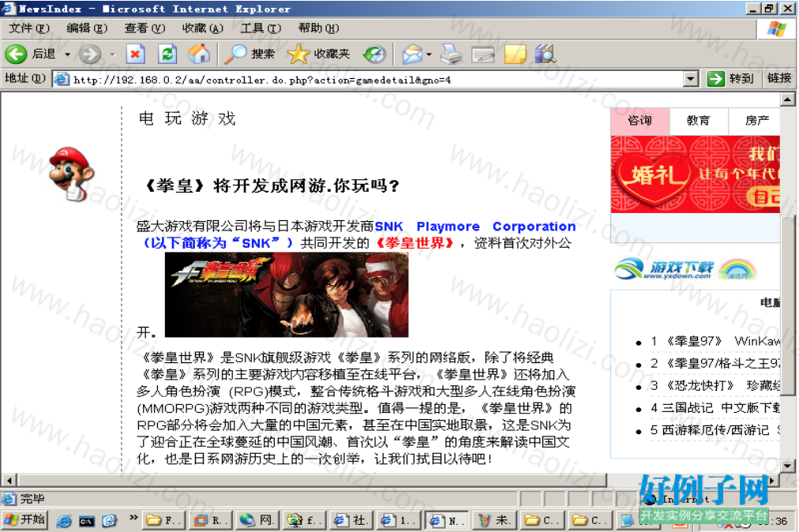Open the 西游释厄传/西游记 link
799x532 pixels.
(715, 430)
